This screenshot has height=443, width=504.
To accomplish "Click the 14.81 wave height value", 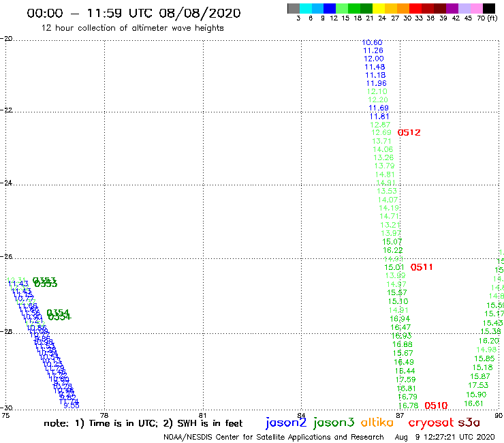I will point(385,174).
